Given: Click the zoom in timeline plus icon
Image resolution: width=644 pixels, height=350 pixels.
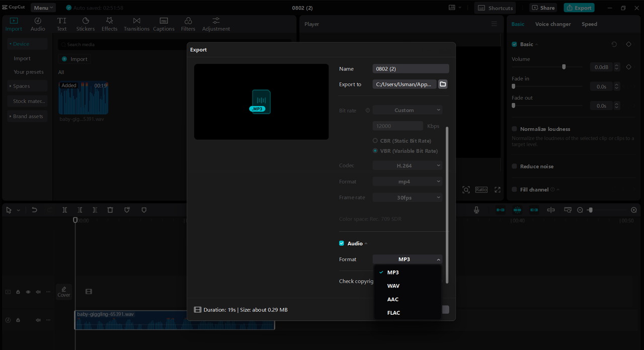Looking at the screenshot, I should 634,210.
